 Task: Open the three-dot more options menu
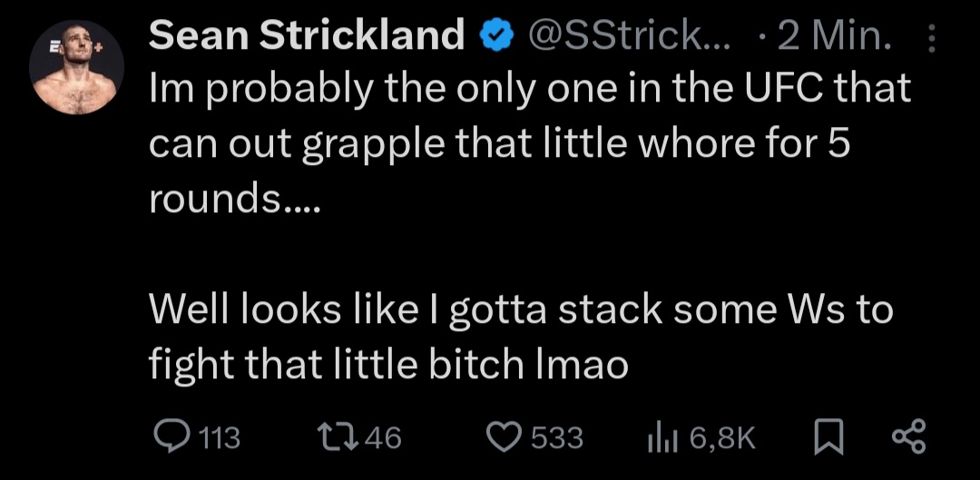pos(928,38)
